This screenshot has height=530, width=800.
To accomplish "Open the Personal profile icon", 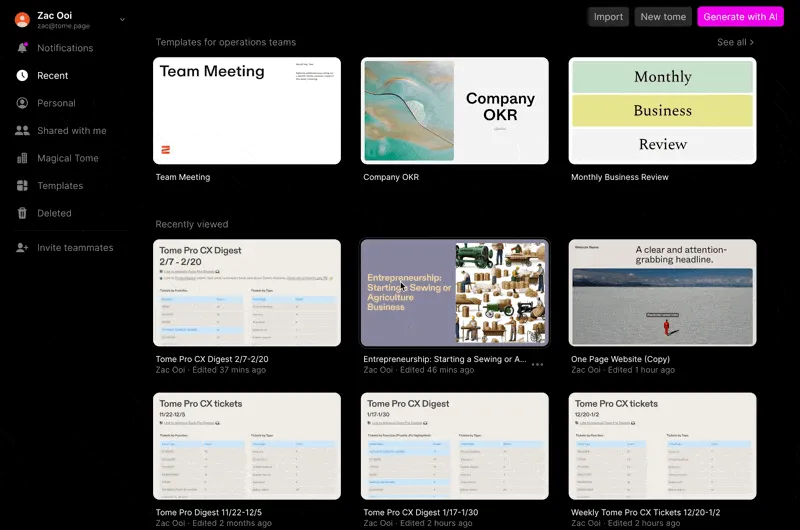I will 22,103.
